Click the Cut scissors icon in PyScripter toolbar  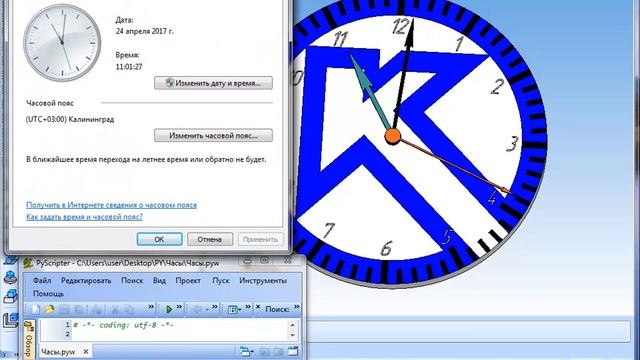click(x=116, y=309)
